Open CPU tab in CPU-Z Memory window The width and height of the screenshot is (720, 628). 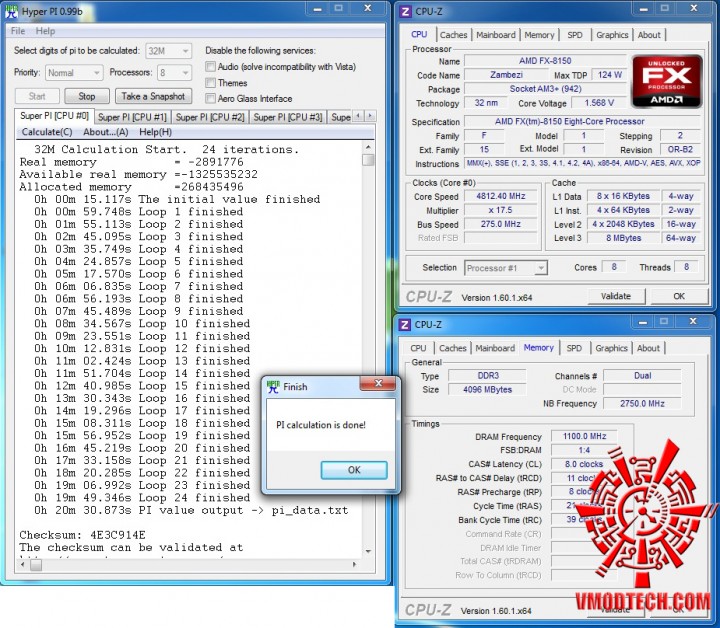point(418,348)
